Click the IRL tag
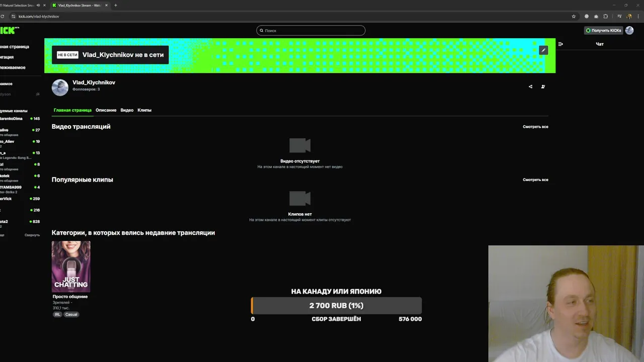644x362 pixels. (57, 315)
